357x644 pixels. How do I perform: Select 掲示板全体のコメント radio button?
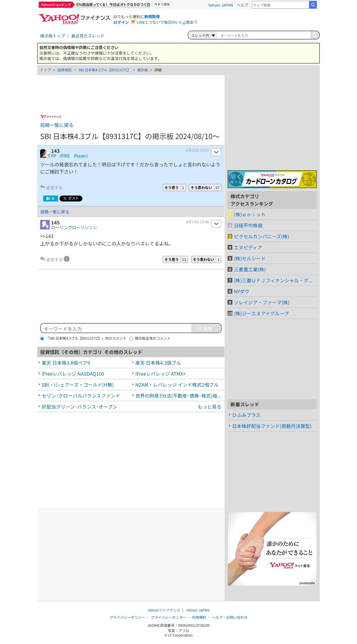tap(131, 338)
